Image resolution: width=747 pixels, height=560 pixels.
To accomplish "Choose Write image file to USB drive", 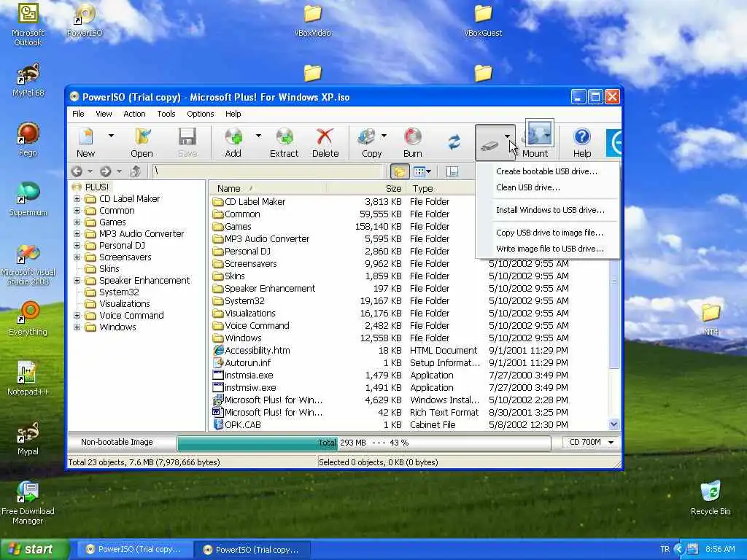I will (547, 249).
